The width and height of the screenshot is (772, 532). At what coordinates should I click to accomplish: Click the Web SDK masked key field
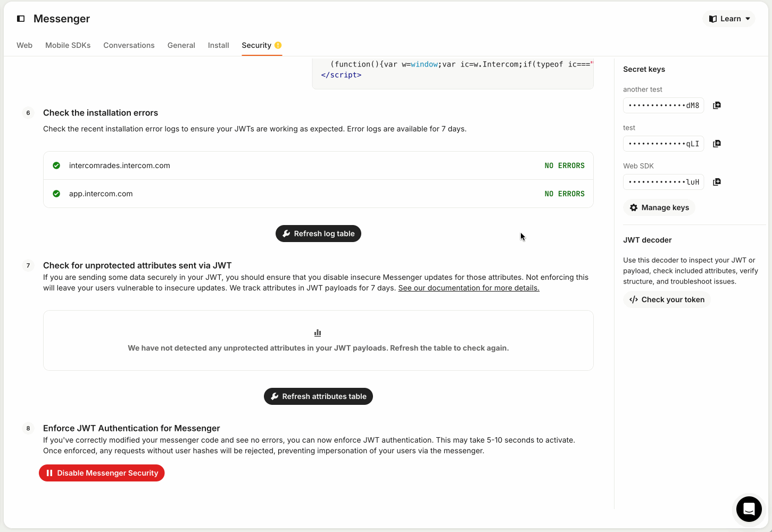[x=663, y=182]
